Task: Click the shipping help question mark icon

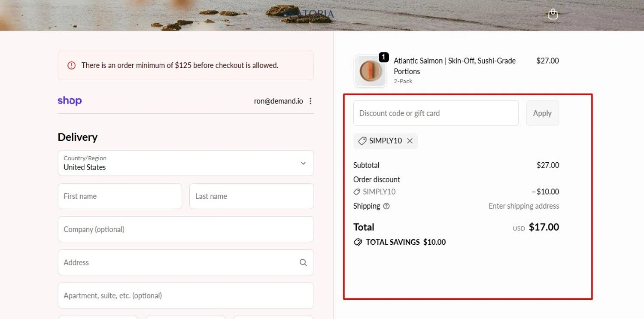Action: tap(386, 206)
